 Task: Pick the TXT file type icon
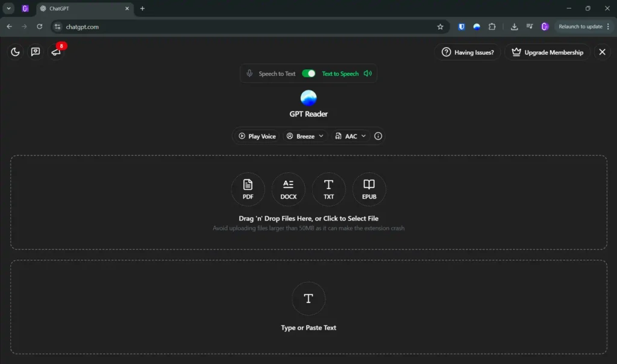pyautogui.click(x=328, y=189)
